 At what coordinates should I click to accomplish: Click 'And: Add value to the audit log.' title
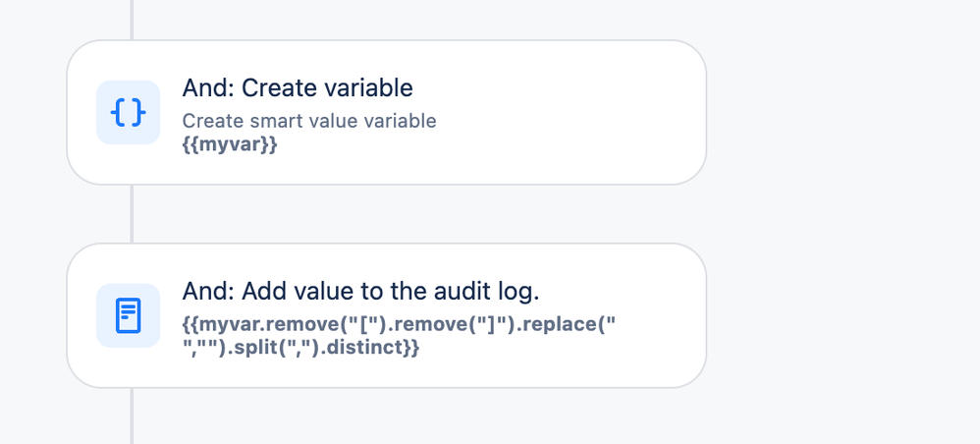361,292
